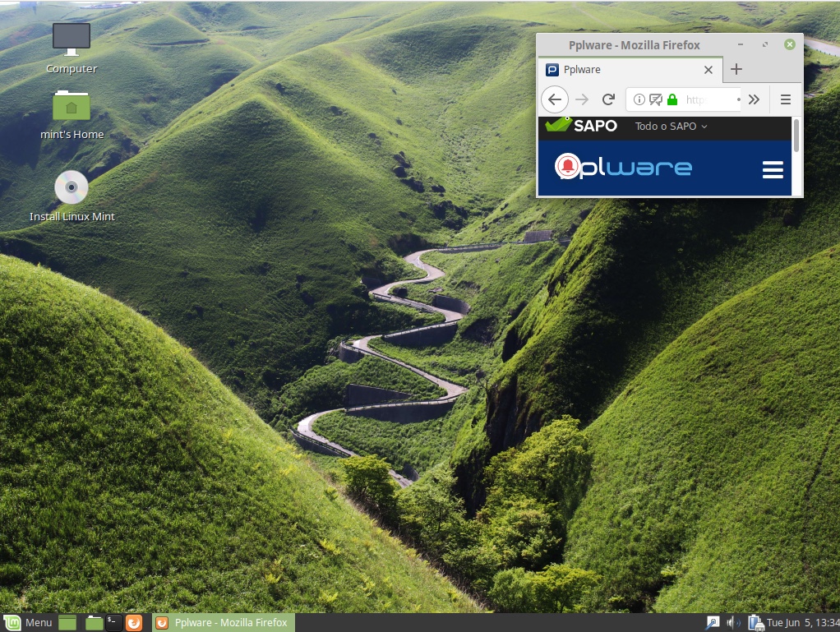Open the Linux Mint Menu
840x632 pixels.
coord(25,622)
